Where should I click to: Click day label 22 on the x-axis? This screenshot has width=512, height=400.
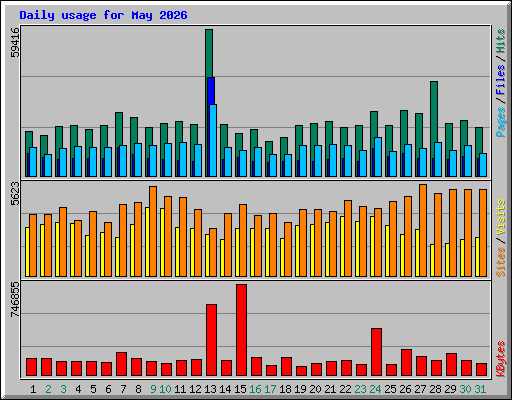[345, 389]
